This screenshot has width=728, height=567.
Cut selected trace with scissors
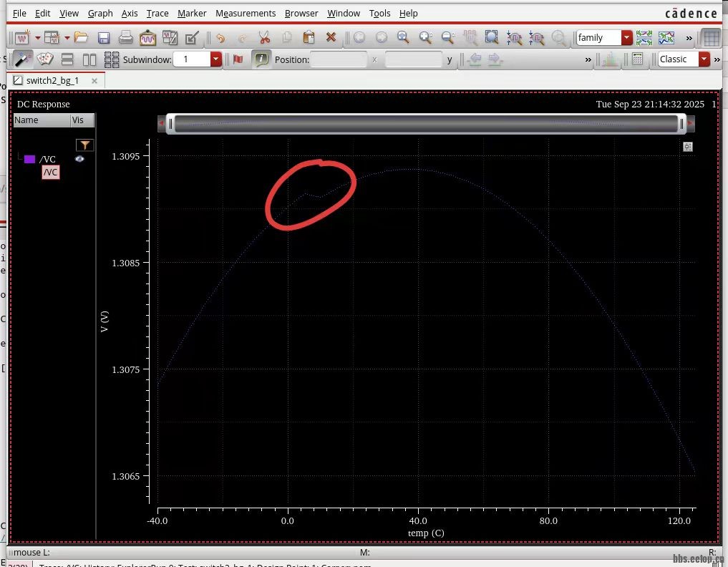point(264,38)
